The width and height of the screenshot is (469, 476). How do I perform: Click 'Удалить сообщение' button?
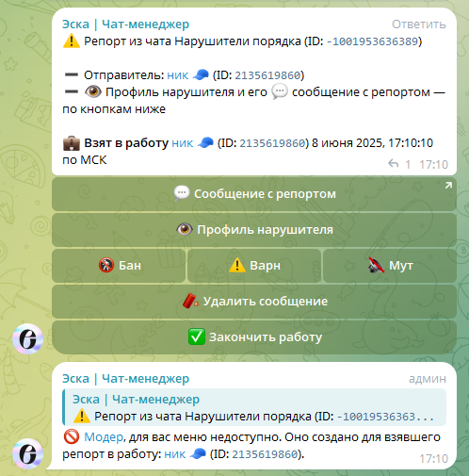pos(254,302)
